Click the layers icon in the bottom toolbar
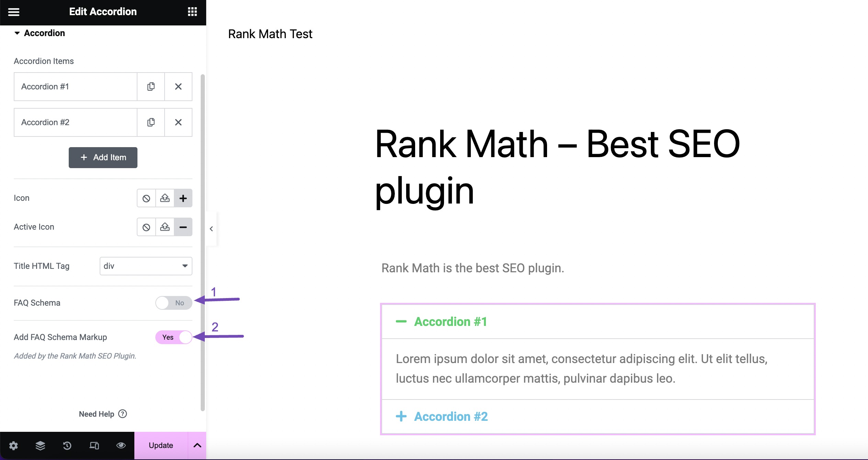Viewport: 868px width, 460px height. (x=40, y=445)
